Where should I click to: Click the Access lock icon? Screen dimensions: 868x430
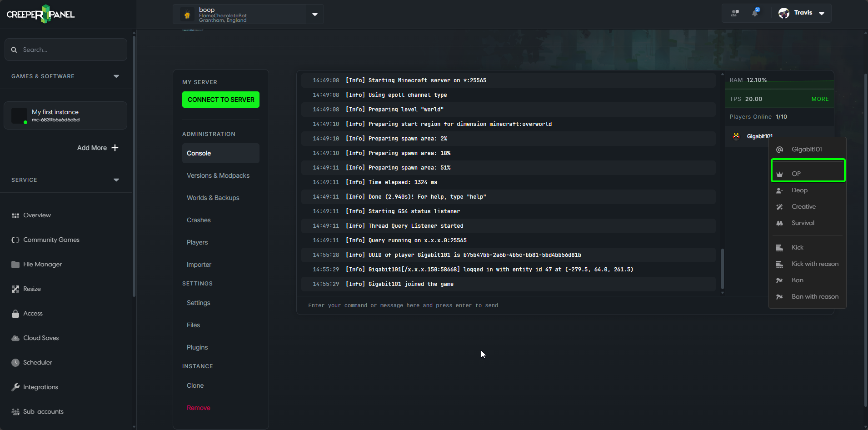pyautogui.click(x=15, y=313)
